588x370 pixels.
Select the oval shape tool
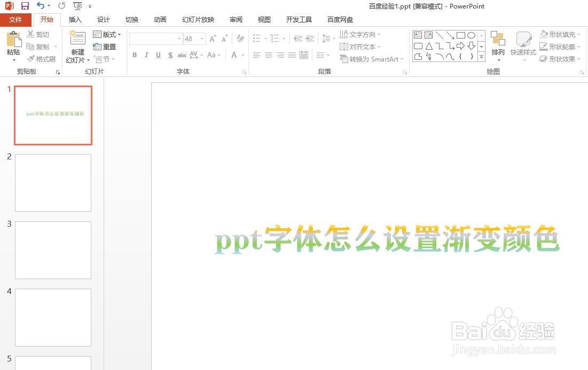[x=471, y=35]
